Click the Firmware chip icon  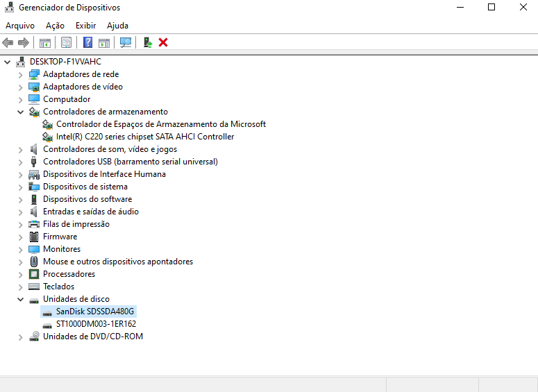coord(34,237)
